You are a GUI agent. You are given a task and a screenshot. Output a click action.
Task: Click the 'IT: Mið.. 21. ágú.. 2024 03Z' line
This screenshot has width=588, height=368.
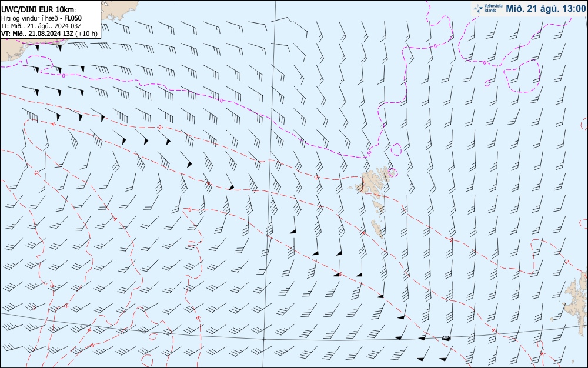[x=41, y=26]
